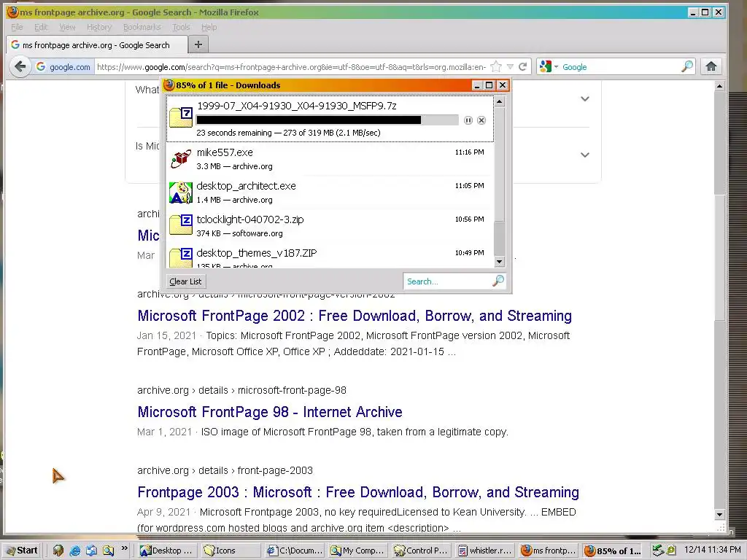This screenshot has height=560, width=747.
Task: Select the desktop_architect.exe download entry
Action: pos(330,192)
